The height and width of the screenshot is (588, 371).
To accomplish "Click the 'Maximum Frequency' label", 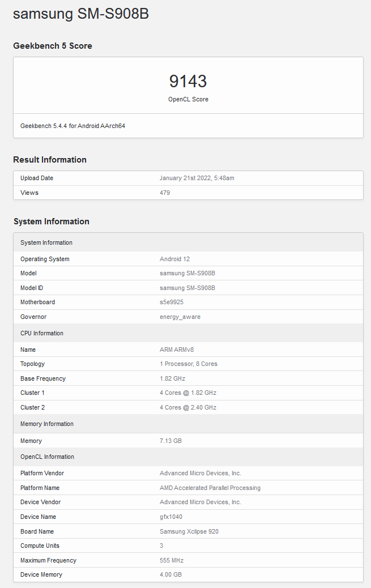I will [x=48, y=560].
